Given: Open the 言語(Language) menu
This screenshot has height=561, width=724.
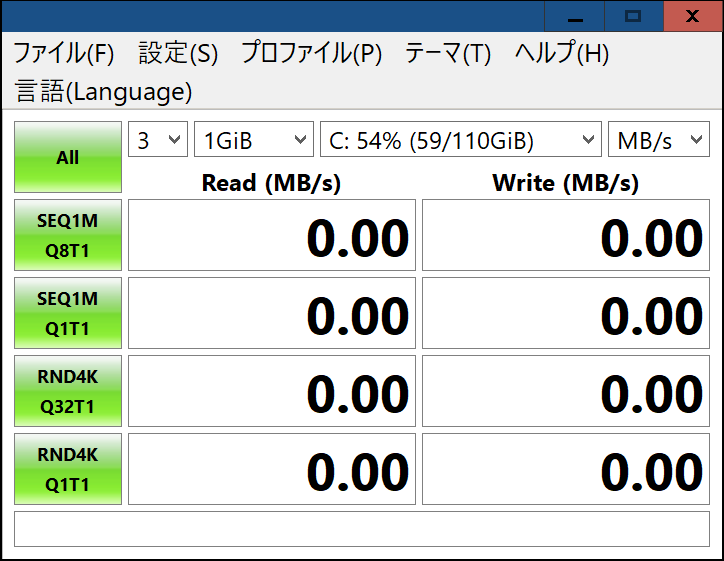Looking at the screenshot, I should [x=103, y=91].
